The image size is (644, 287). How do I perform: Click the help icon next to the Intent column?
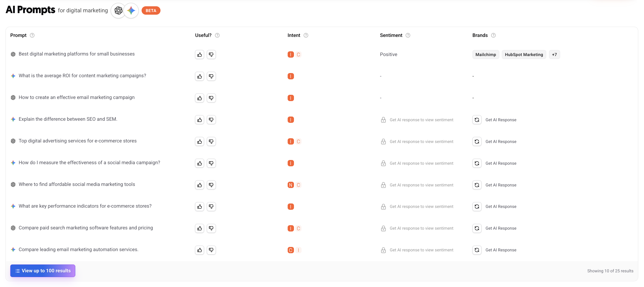tap(306, 35)
